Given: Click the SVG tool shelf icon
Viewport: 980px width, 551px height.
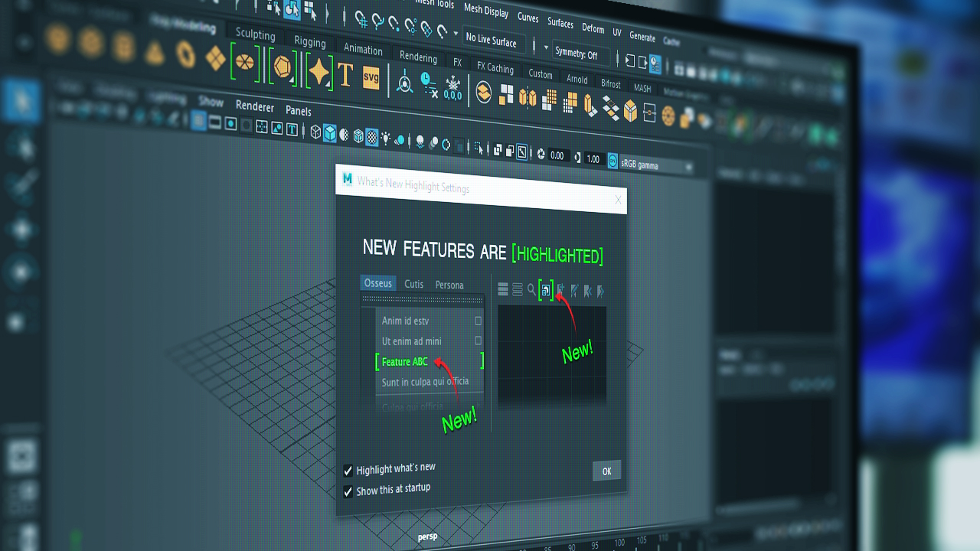Looking at the screenshot, I should point(371,78).
